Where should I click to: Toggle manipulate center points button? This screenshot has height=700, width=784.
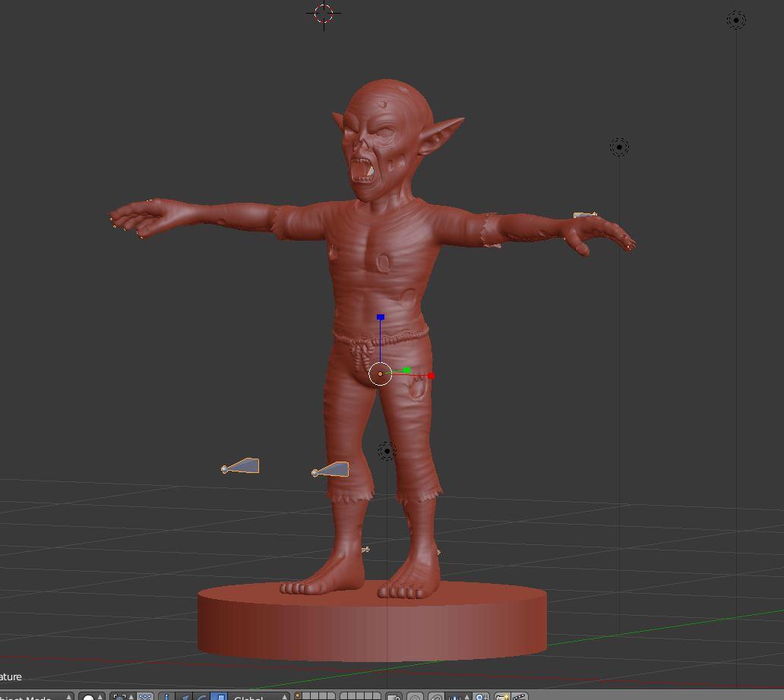(x=144, y=697)
